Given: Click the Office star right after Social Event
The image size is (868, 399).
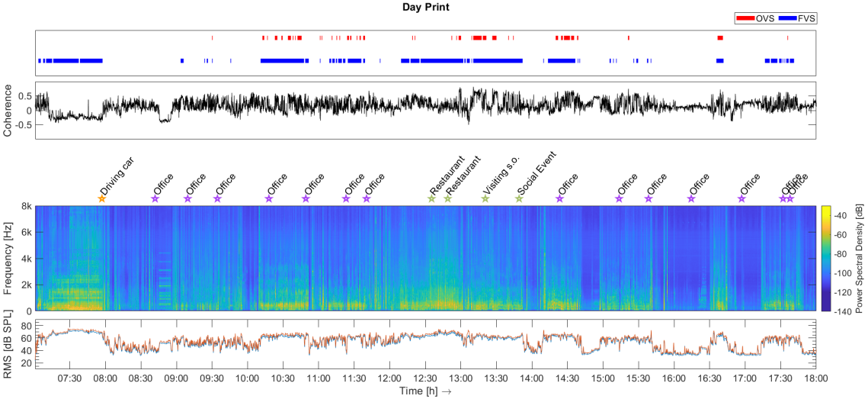Looking at the screenshot, I should click(559, 198).
